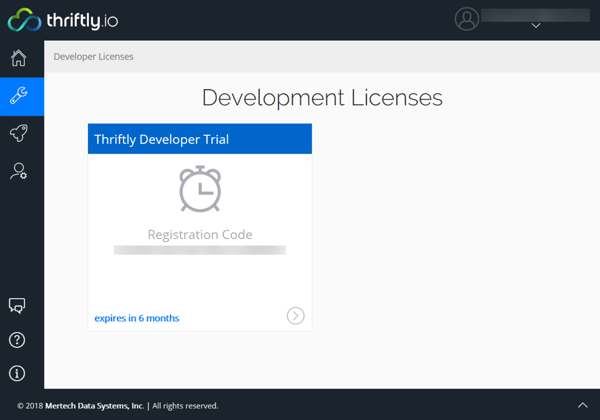Click the Registration Code label
Viewport: 600px width, 420px height.
pos(200,234)
